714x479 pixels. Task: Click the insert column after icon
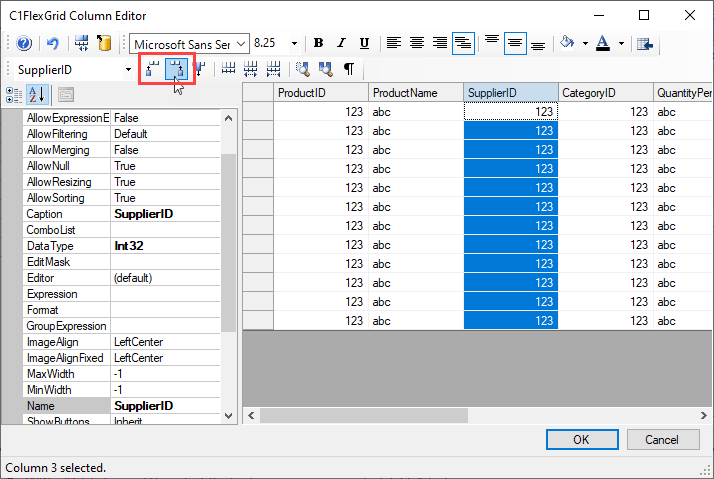177,69
